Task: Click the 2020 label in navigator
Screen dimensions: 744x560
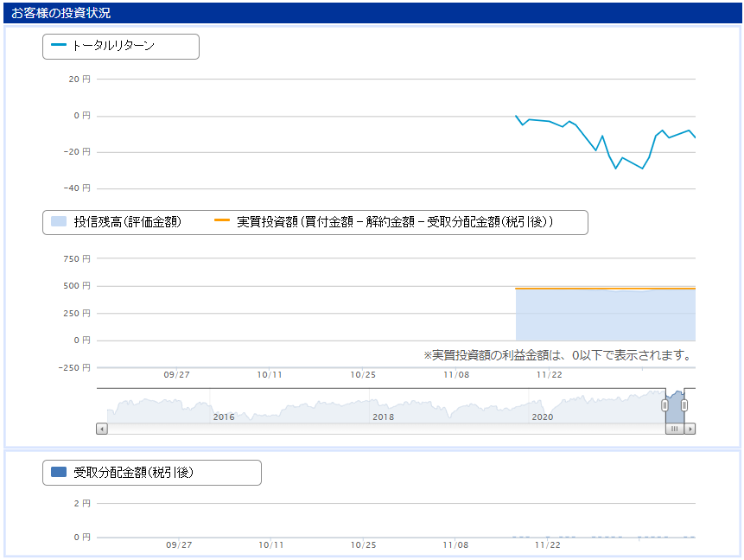Action: 543,417
